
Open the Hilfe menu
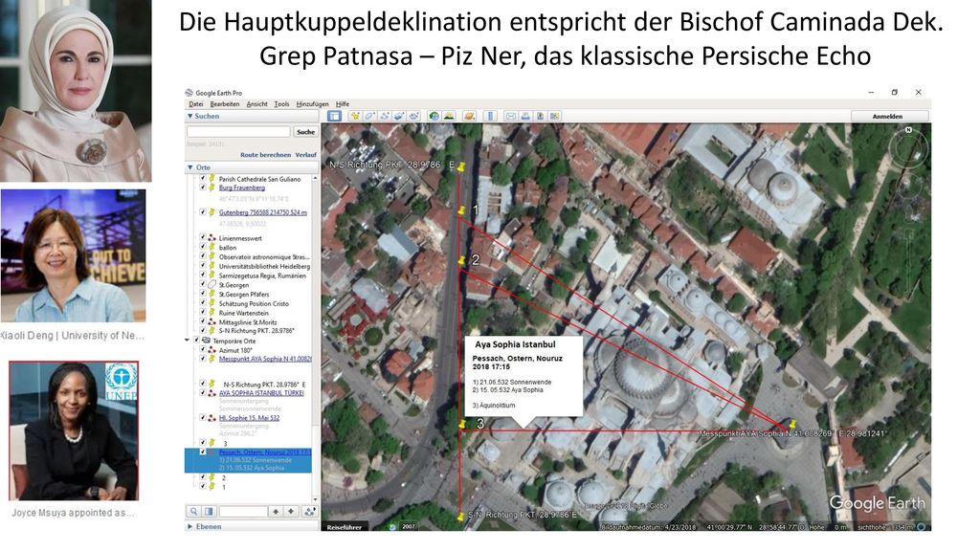click(343, 104)
